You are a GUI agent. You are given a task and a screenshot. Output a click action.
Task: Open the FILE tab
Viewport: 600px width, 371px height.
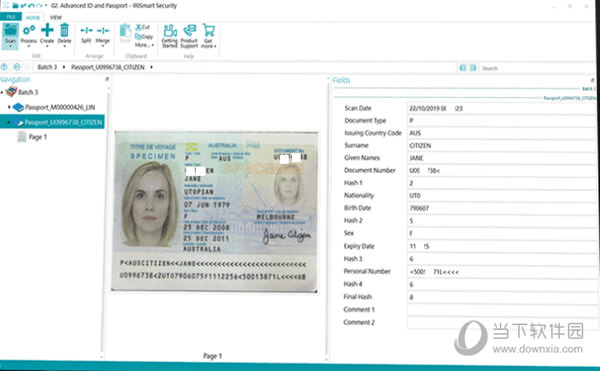click(x=11, y=17)
